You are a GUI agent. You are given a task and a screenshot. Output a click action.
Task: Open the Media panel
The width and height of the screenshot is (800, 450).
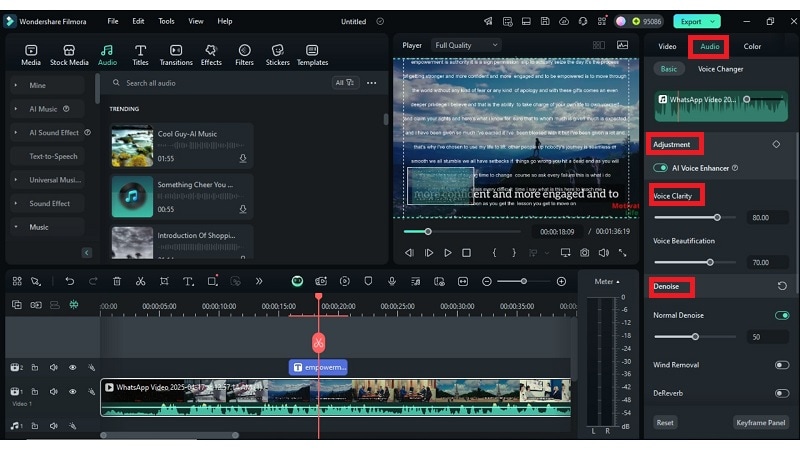click(x=31, y=55)
